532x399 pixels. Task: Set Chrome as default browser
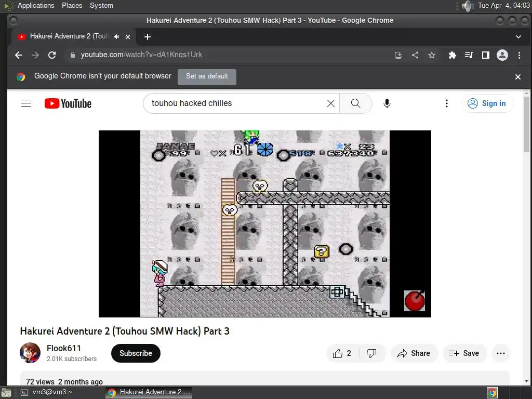pos(207,77)
